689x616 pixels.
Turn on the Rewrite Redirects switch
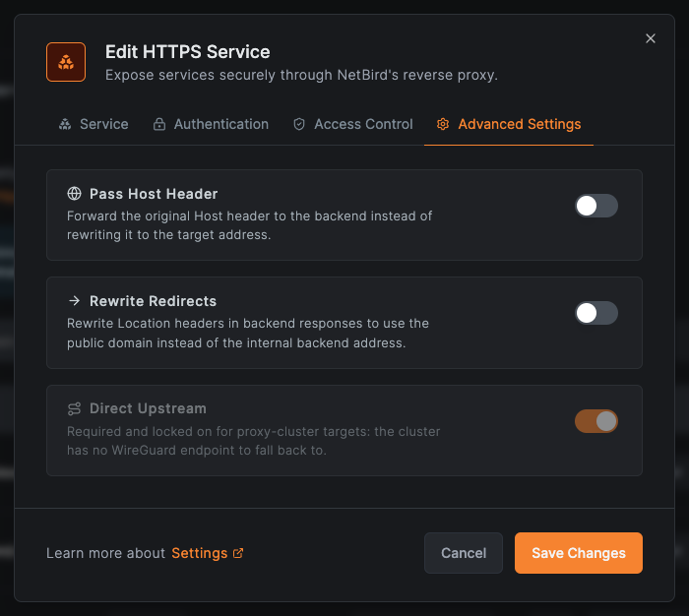click(x=596, y=313)
